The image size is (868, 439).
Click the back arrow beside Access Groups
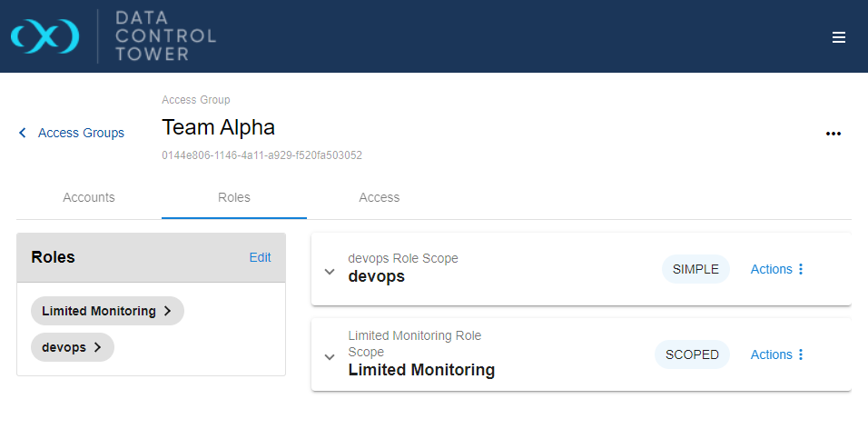coord(23,133)
